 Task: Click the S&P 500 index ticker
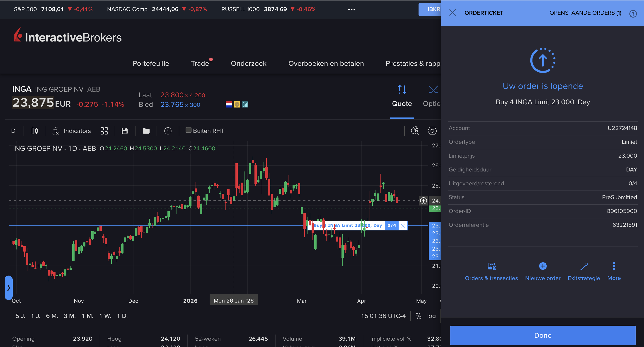[53, 9]
